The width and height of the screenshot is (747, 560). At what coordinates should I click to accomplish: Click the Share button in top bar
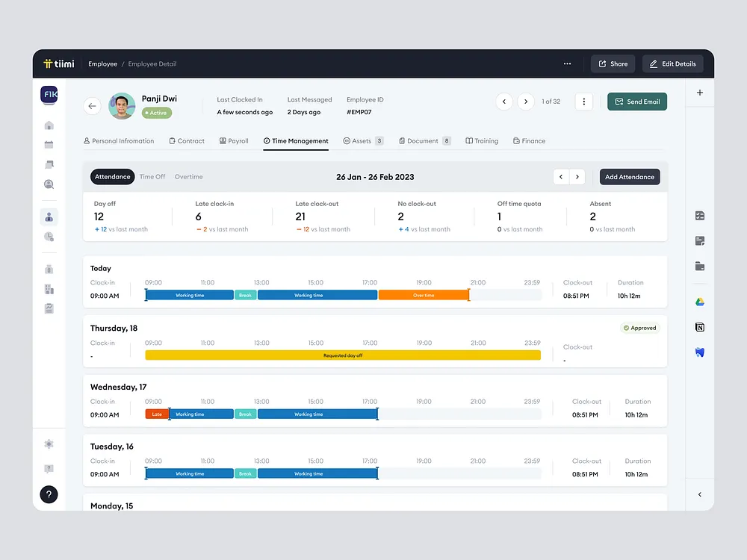(613, 63)
